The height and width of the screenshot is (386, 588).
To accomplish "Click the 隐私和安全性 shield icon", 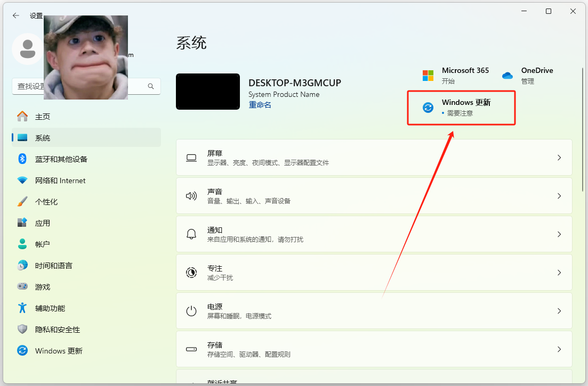I will point(22,329).
